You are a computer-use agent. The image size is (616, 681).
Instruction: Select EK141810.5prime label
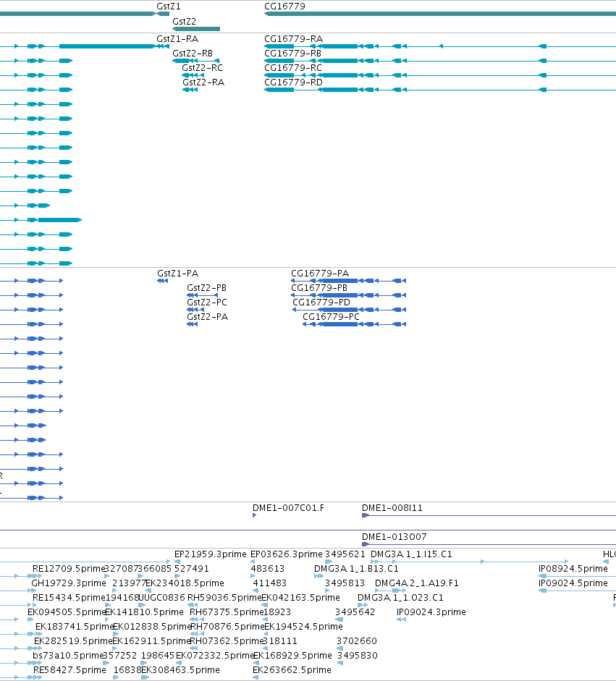[144, 612]
